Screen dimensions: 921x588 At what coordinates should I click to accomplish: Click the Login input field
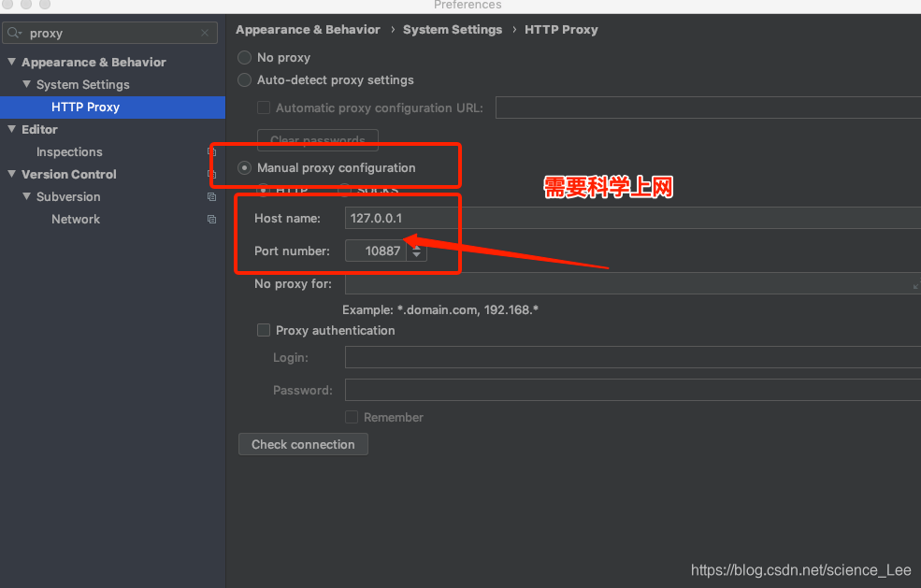pos(633,357)
